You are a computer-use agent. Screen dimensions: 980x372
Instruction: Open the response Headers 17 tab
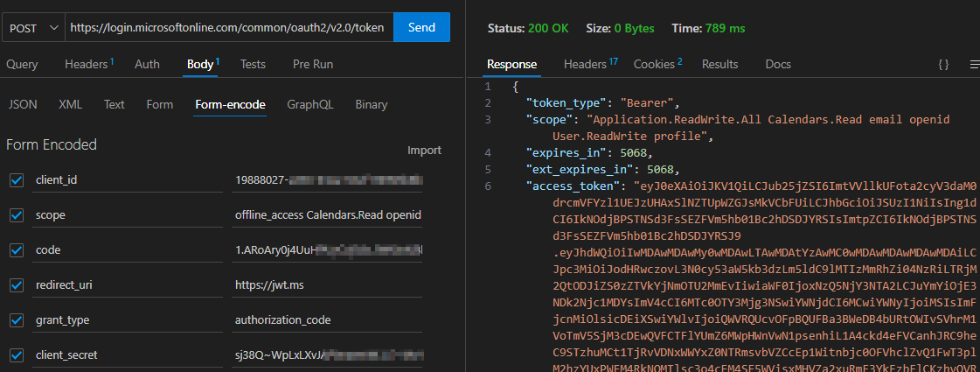point(591,64)
